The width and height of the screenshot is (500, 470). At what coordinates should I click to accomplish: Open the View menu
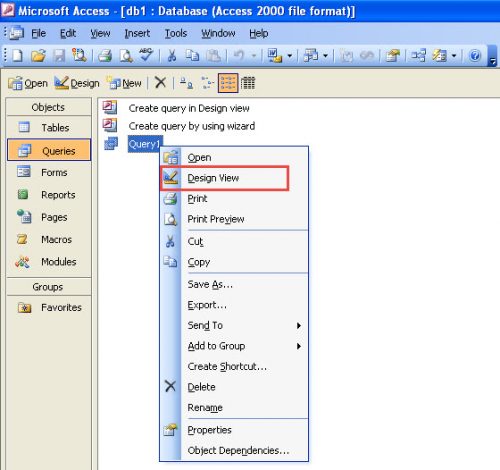[100, 33]
